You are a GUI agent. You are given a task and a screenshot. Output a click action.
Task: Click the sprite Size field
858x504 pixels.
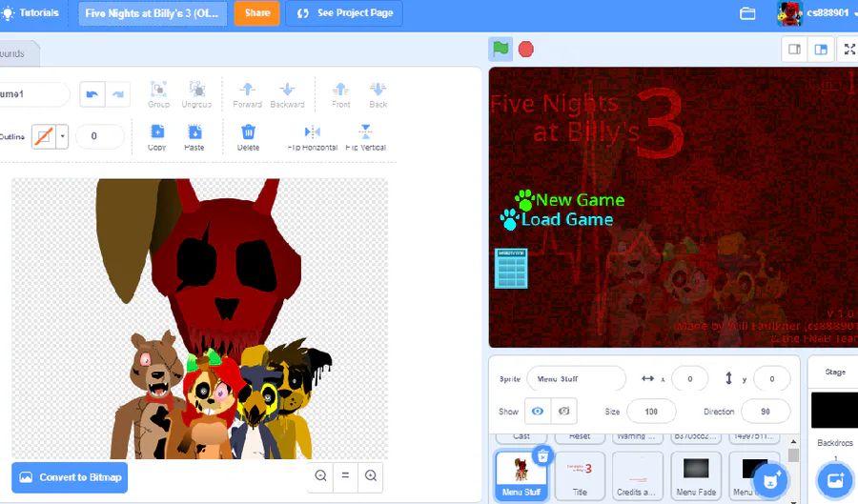tap(651, 412)
